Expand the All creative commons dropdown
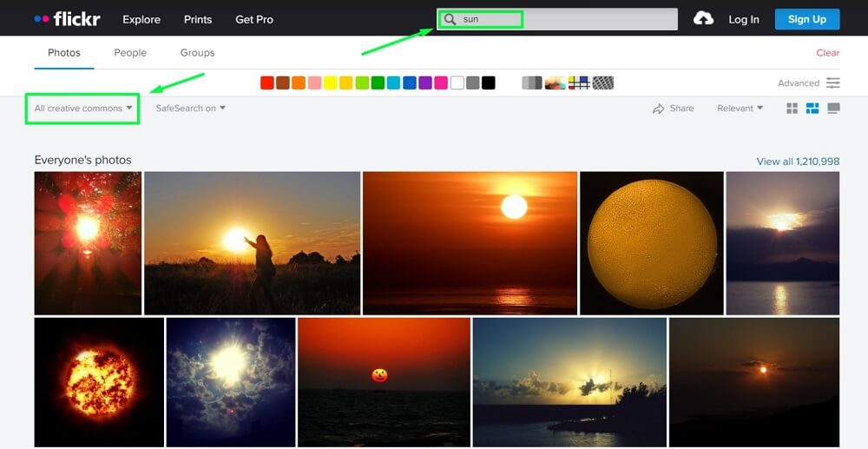868x449 pixels. point(83,109)
